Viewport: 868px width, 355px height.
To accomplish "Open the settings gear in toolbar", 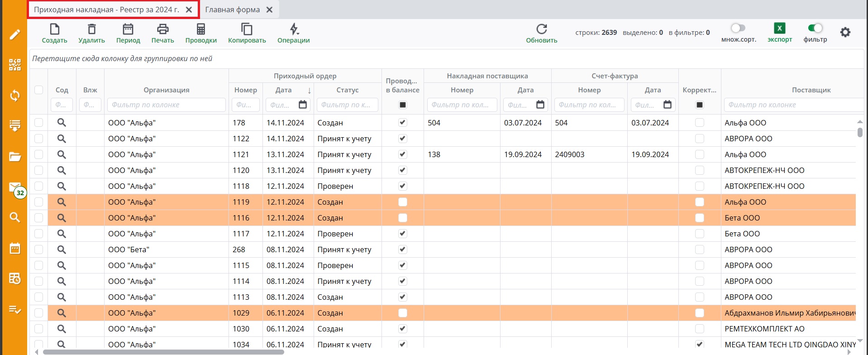I will [x=845, y=33].
